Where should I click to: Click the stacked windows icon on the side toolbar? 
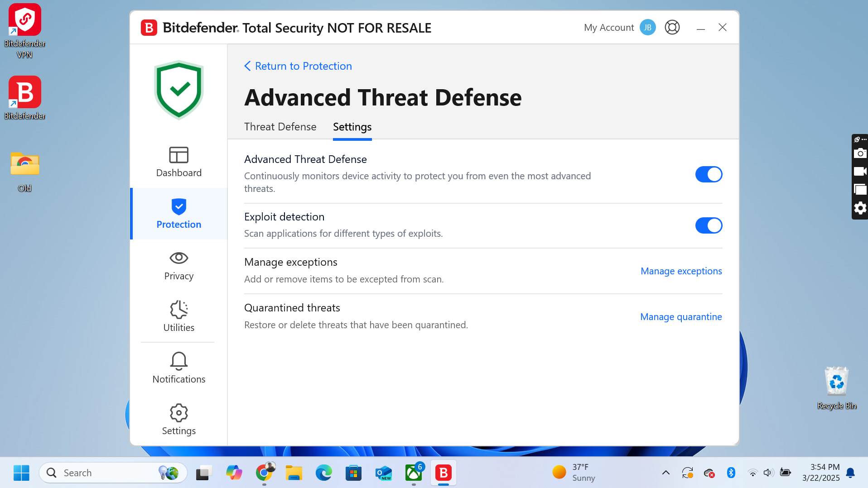(860, 190)
